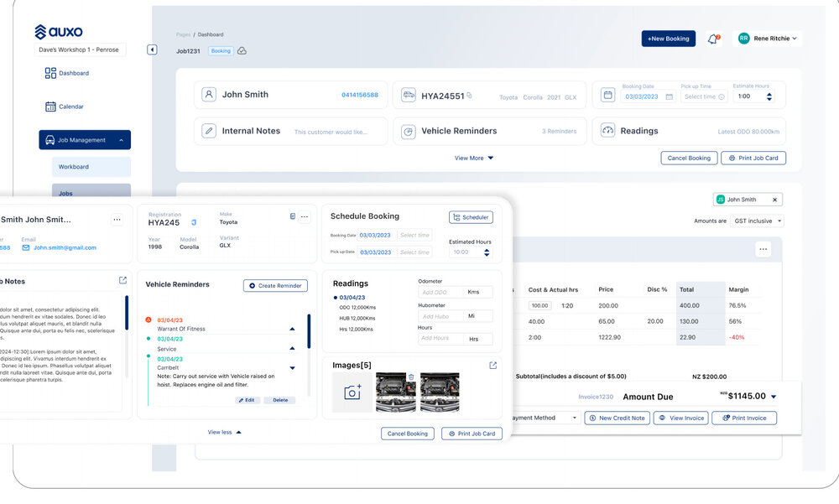Screen dimensions: 839x504
Task: Click View Invoice button
Action: point(681,418)
